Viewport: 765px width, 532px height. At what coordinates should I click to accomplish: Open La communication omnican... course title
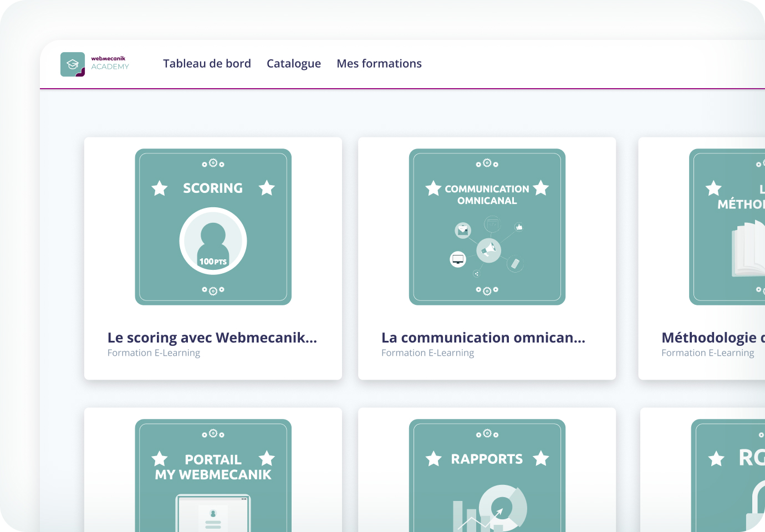483,337
